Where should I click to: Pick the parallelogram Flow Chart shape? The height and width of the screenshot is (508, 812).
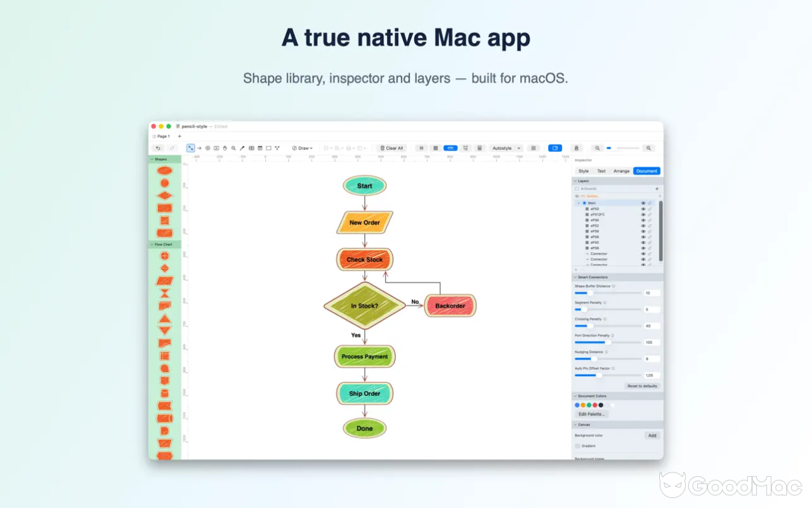click(164, 281)
